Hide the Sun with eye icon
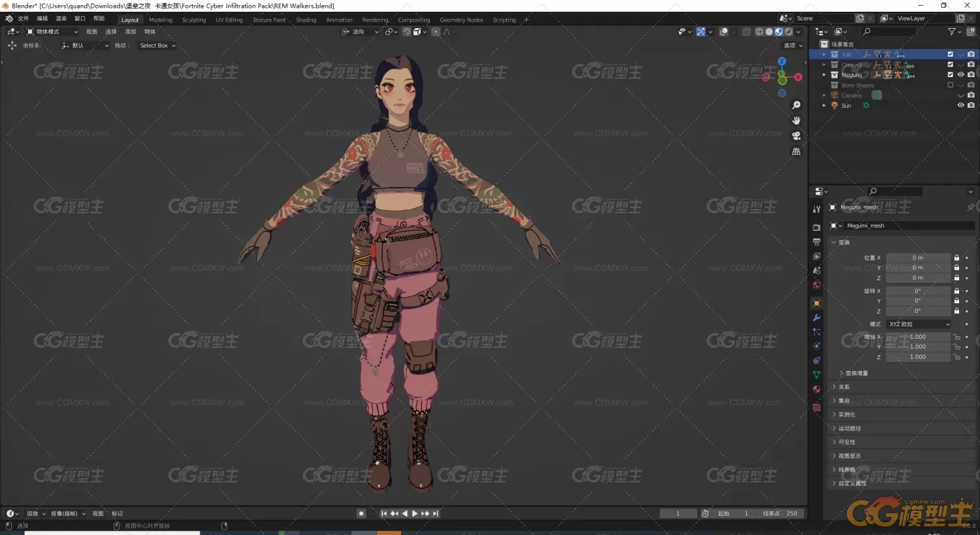The image size is (980, 535). pos(961,105)
